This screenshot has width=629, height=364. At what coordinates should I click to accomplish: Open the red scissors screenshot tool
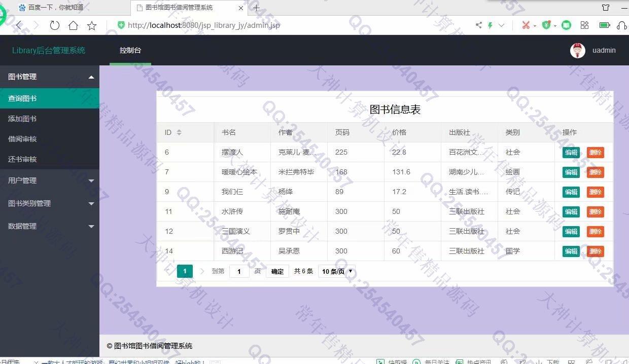(x=526, y=25)
